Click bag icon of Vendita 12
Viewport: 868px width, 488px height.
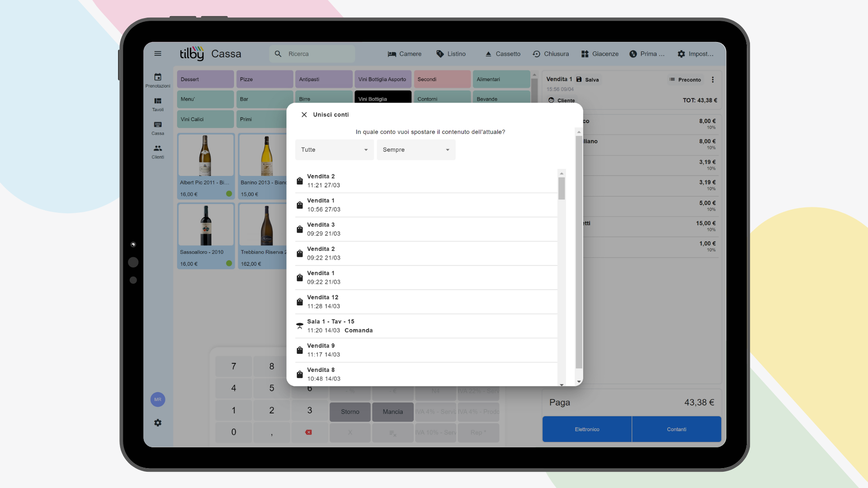click(299, 302)
